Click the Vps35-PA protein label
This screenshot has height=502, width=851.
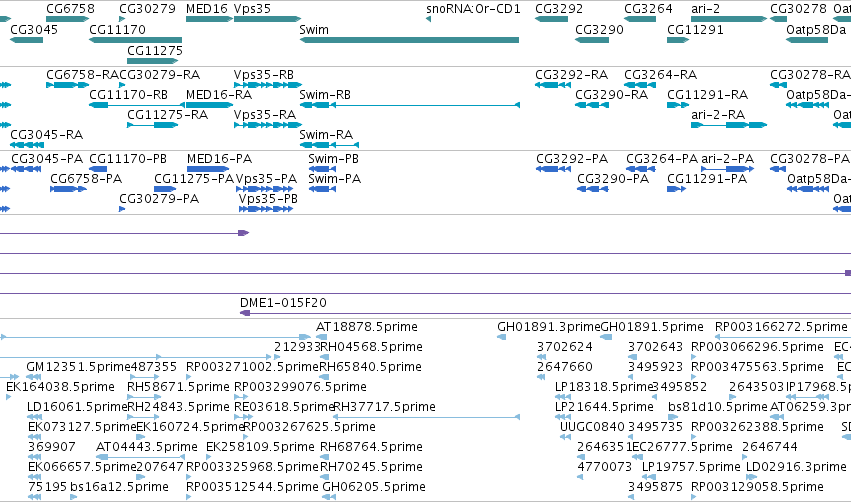(x=266, y=179)
